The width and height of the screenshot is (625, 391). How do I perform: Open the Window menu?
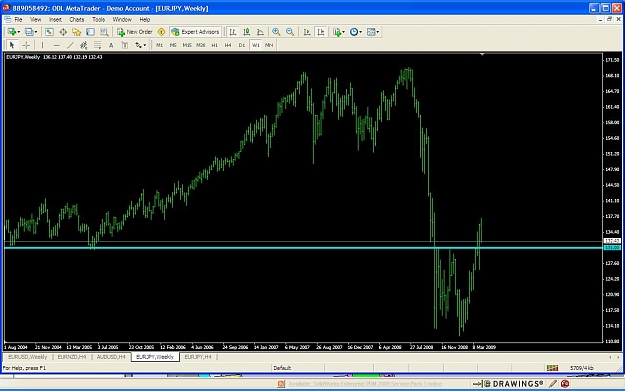pos(122,19)
